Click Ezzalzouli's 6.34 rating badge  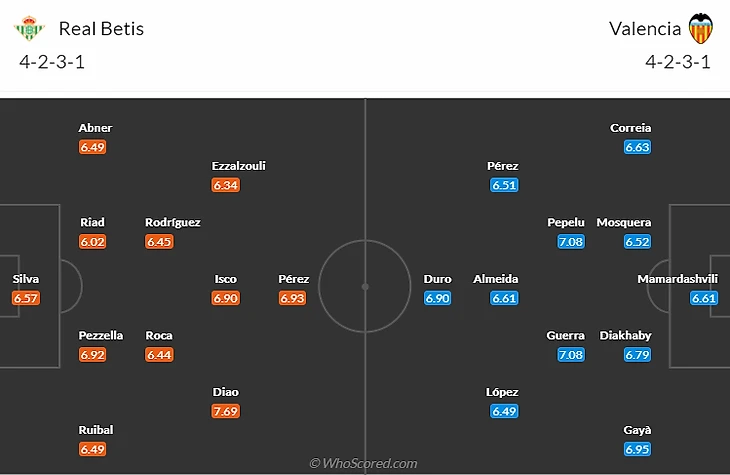click(x=226, y=185)
